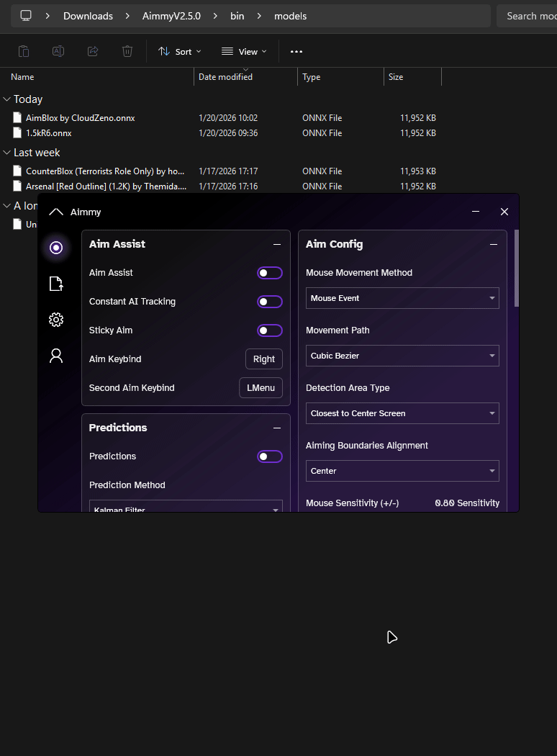Open the View menu in File Explorer
The width and height of the screenshot is (557, 756).
tap(244, 51)
